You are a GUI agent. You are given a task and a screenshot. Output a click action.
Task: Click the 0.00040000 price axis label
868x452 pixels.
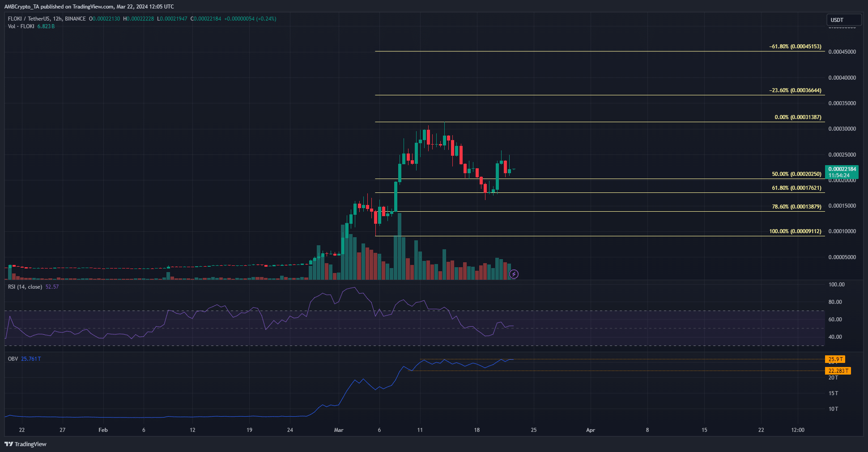click(x=842, y=78)
